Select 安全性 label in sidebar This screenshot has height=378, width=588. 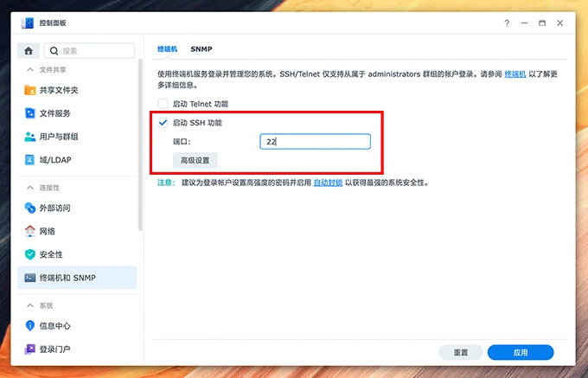51,254
